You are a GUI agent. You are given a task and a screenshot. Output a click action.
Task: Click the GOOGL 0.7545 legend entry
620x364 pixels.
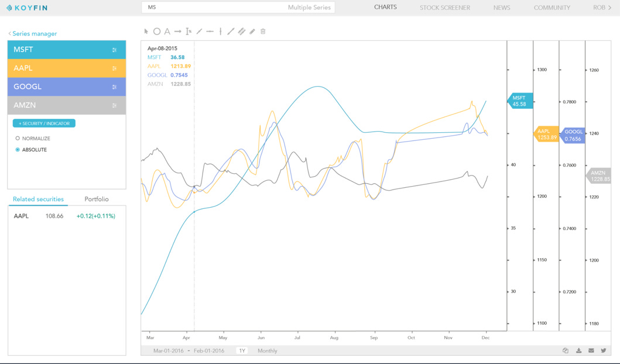167,75
